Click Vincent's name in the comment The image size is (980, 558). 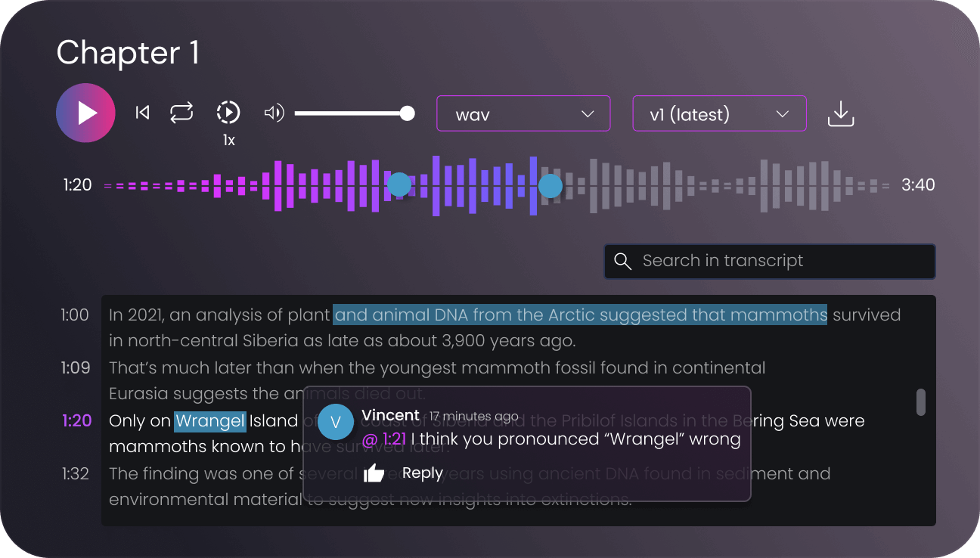(x=390, y=415)
